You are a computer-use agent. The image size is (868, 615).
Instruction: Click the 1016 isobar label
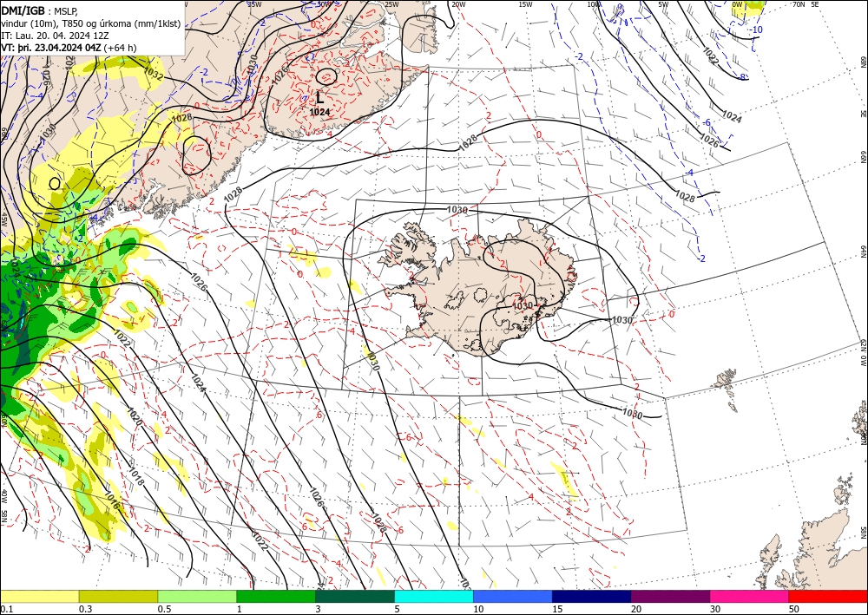[112, 501]
